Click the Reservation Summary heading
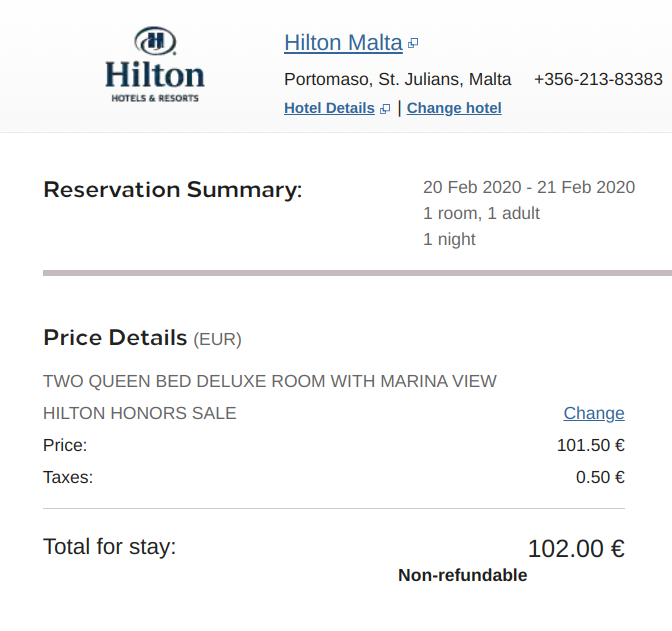 [172, 190]
